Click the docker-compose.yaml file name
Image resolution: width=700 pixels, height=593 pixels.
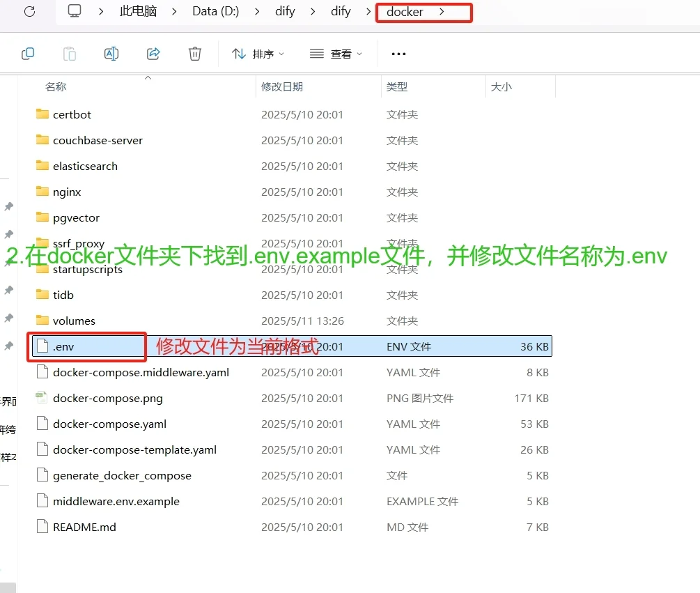109,424
